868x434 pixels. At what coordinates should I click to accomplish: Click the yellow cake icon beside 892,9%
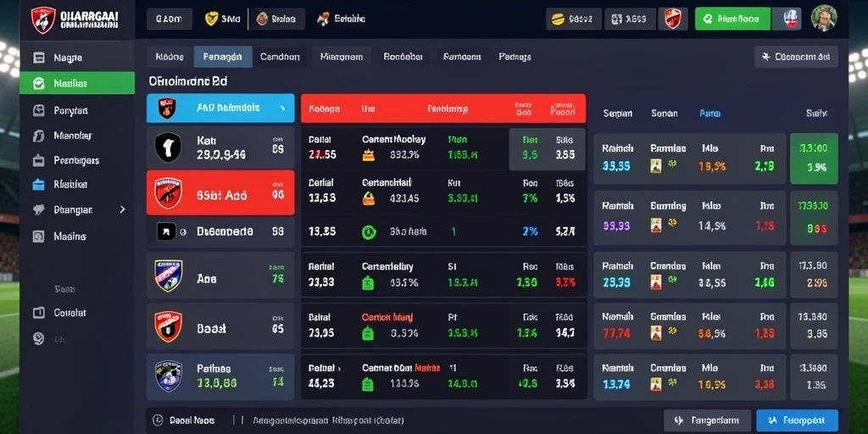[x=368, y=155]
